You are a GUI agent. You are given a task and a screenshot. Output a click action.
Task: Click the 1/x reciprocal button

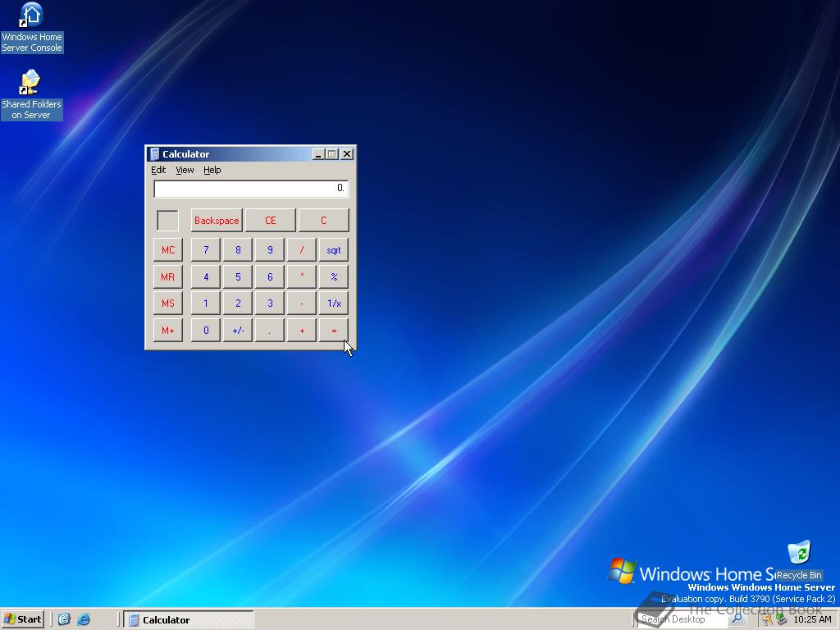(x=334, y=304)
